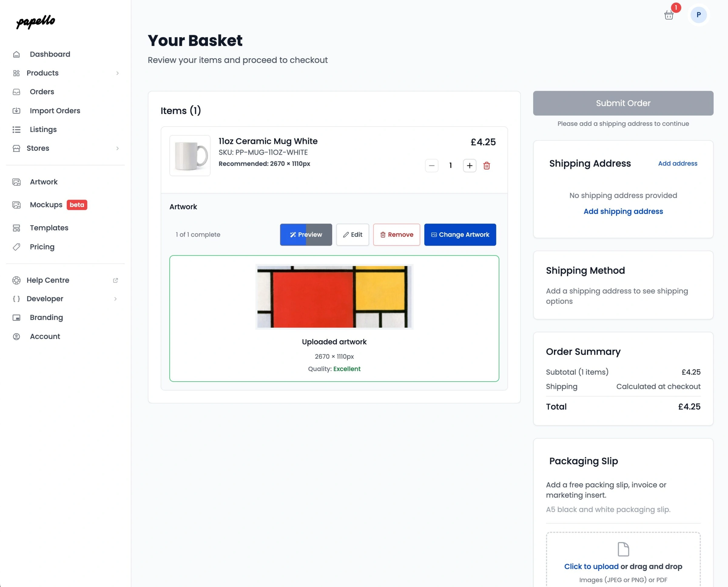The height and width of the screenshot is (587, 728).
Task: Click the Dashboard home icon
Action: 16,54
